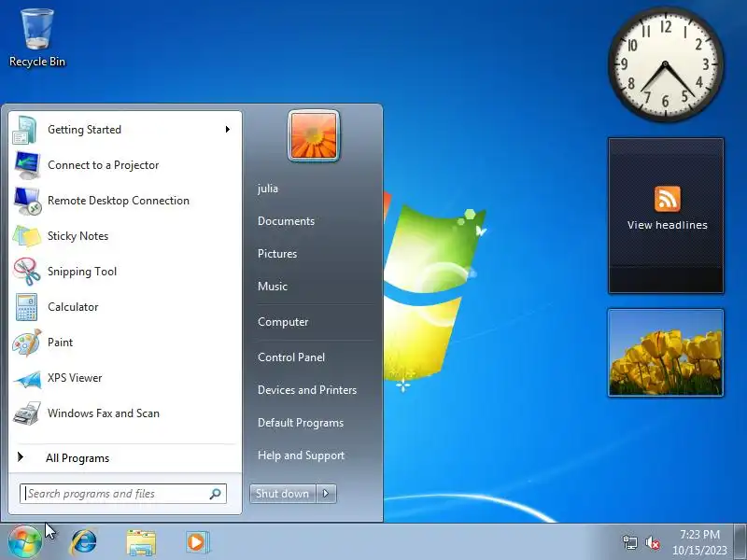Click the Paint label

(x=60, y=343)
